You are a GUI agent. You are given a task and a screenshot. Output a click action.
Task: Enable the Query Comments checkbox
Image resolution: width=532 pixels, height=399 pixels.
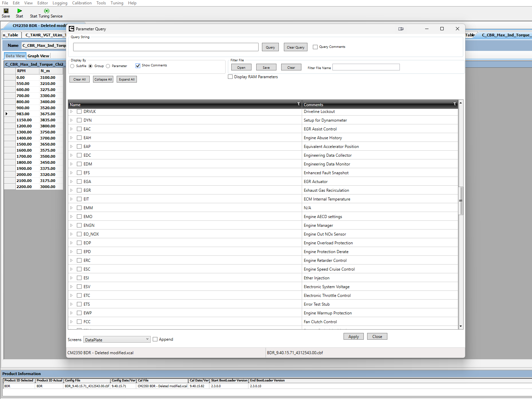click(315, 47)
